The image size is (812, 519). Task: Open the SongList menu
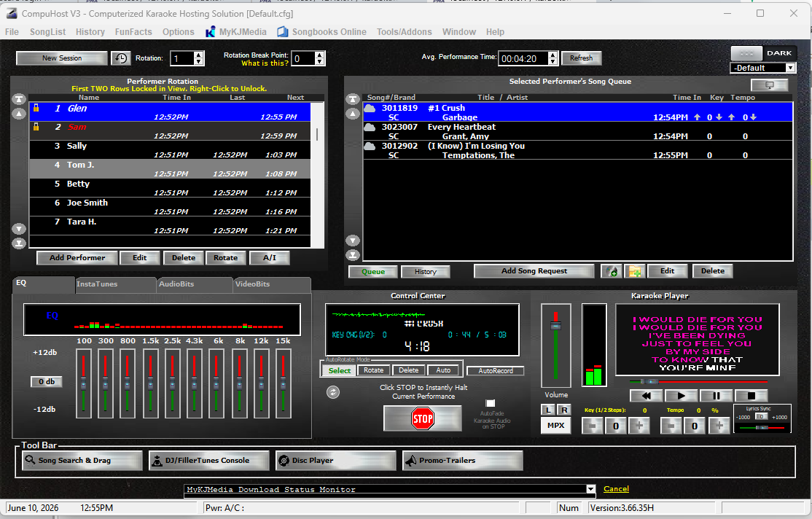[47, 31]
